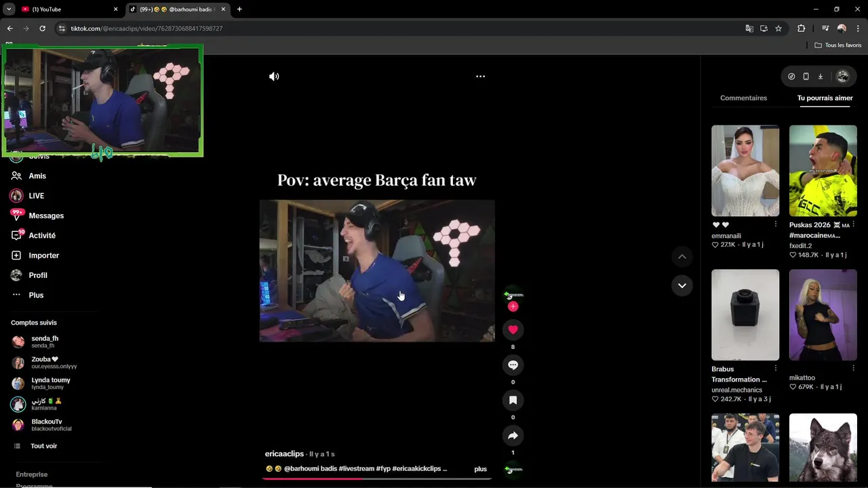The width and height of the screenshot is (868, 488).
Task: Open the Entreprise footer link
Action: [31, 474]
